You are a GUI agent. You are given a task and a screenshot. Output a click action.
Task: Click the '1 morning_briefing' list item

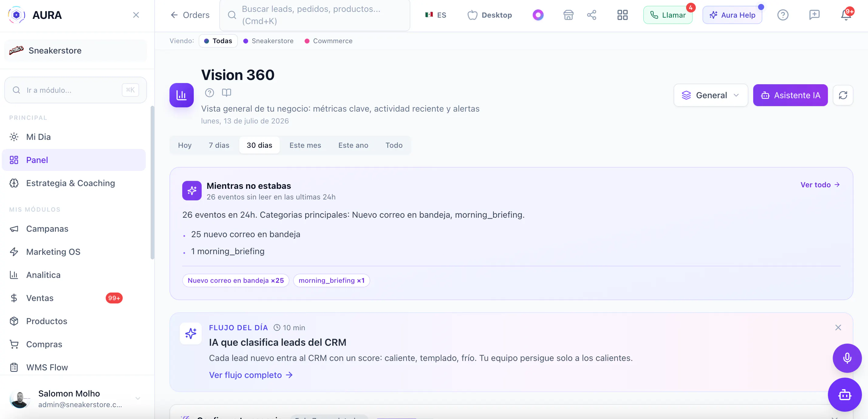click(227, 251)
